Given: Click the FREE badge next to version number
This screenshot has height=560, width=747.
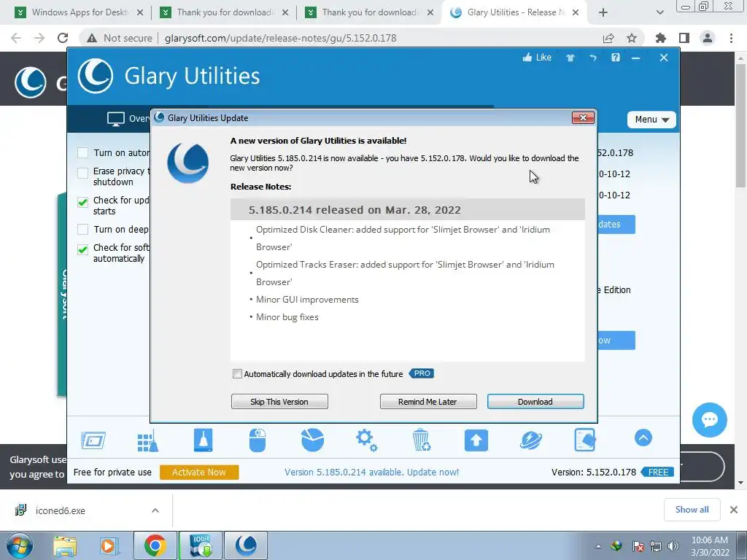Looking at the screenshot, I should (x=657, y=472).
